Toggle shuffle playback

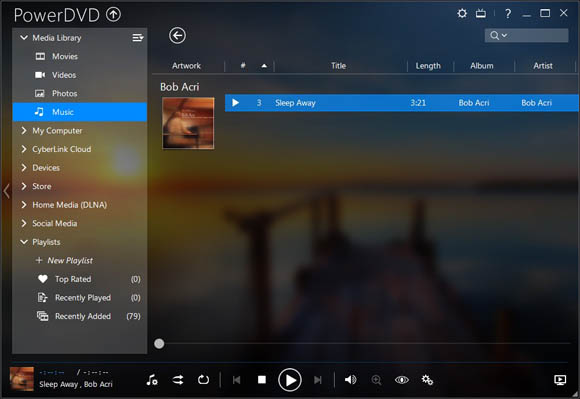pos(178,380)
